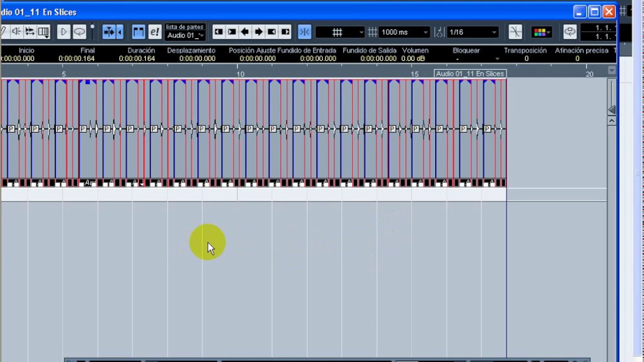Viewport: 644px width, 362px height.
Task: Open the color palette selector
Action: [x=542, y=32]
